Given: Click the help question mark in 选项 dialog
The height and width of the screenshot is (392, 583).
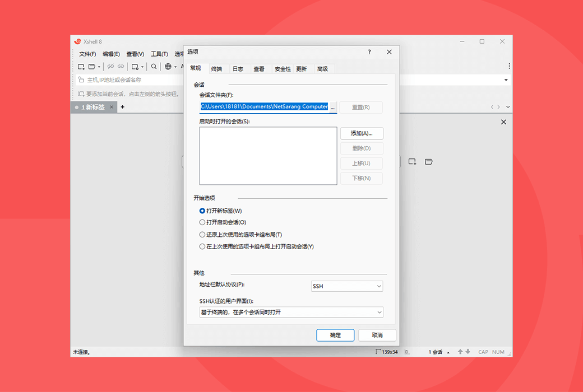Looking at the screenshot, I should [369, 52].
